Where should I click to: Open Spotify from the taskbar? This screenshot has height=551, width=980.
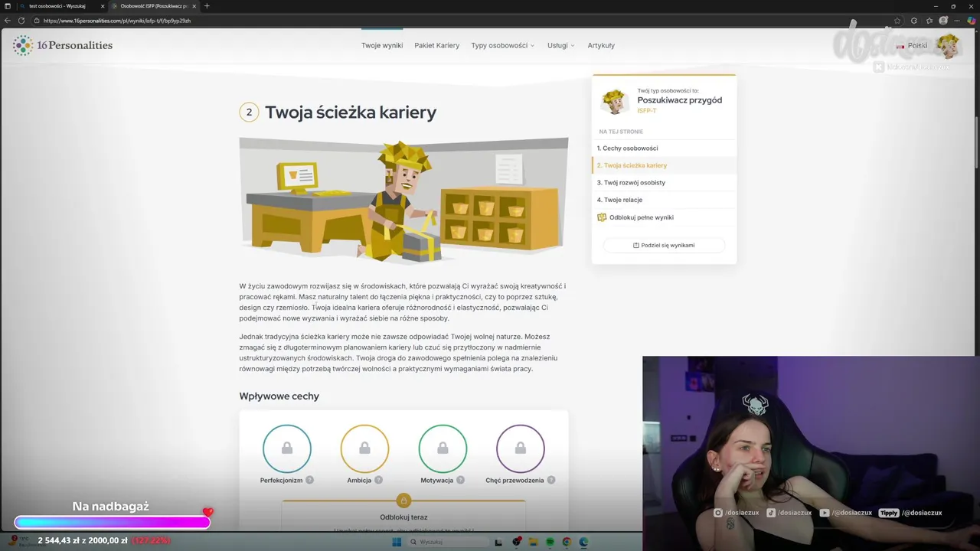coord(550,542)
